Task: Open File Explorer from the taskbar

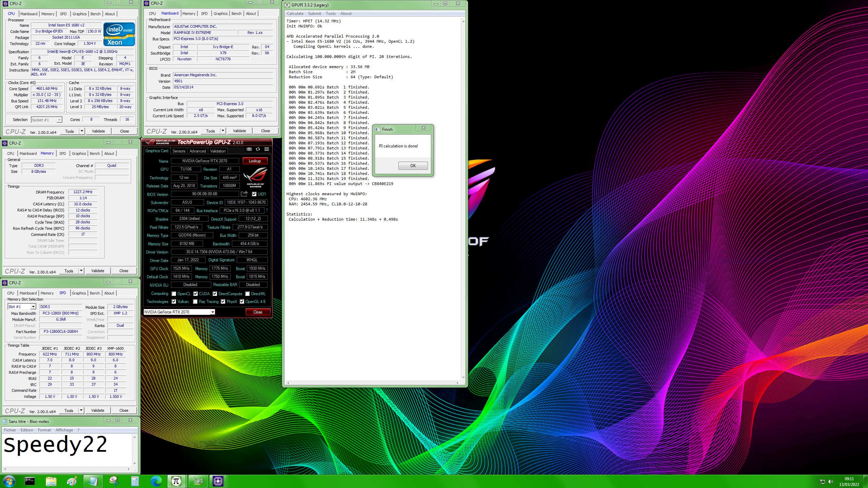Action: pyautogui.click(x=51, y=481)
